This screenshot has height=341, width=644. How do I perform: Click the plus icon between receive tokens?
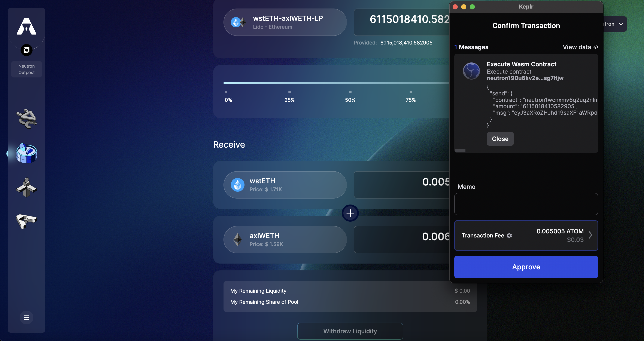pyautogui.click(x=350, y=213)
